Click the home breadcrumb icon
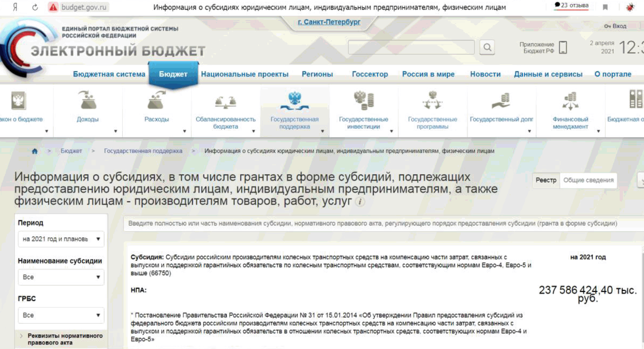 click(x=35, y=151)
